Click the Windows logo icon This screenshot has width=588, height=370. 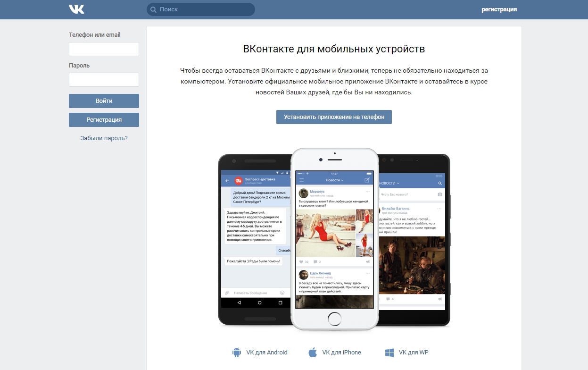pos(389,353)
